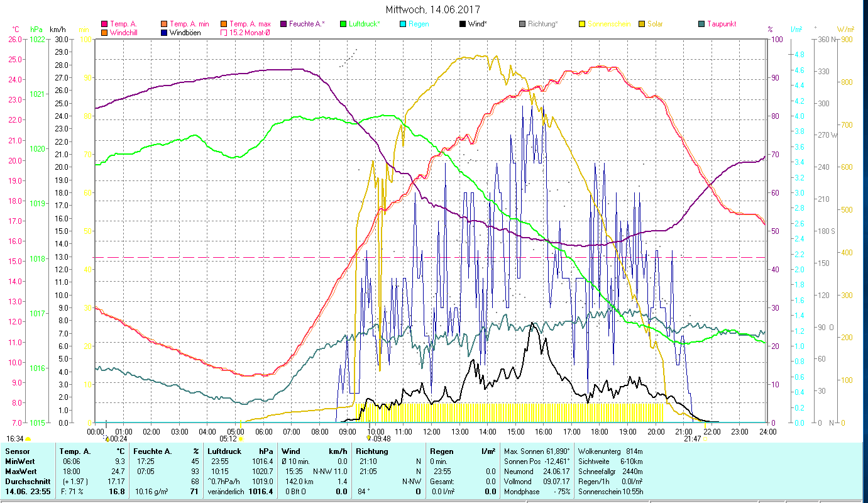Click the 'Feuchte A.' table column header

pyautogui.click(x=151, y=451)
